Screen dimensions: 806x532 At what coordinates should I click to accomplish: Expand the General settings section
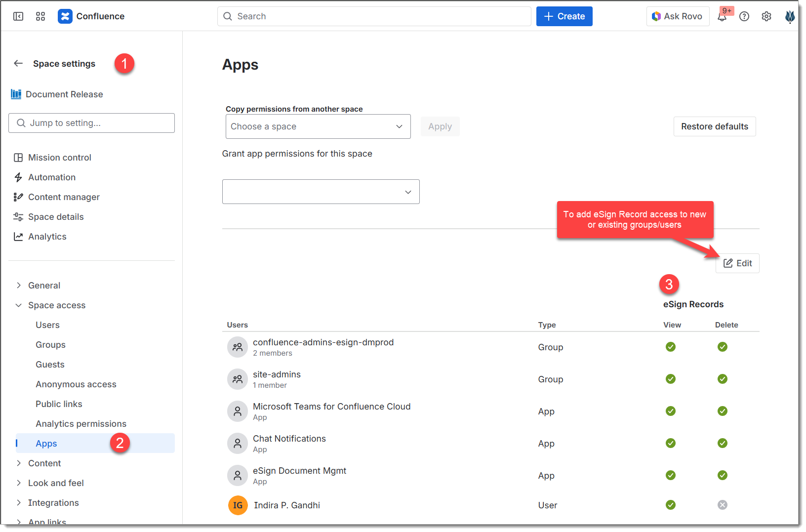(44, 286)
